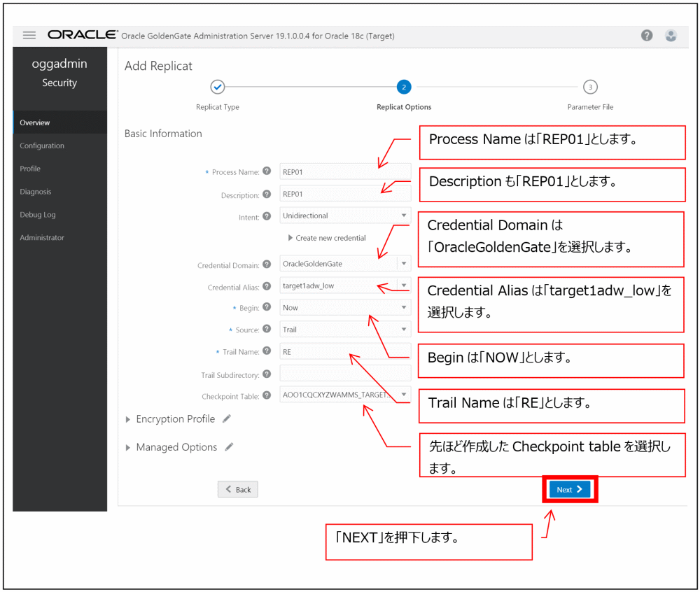Click the Begin help icon
Screen dimensions: 700x592
[x=267, y=307]
